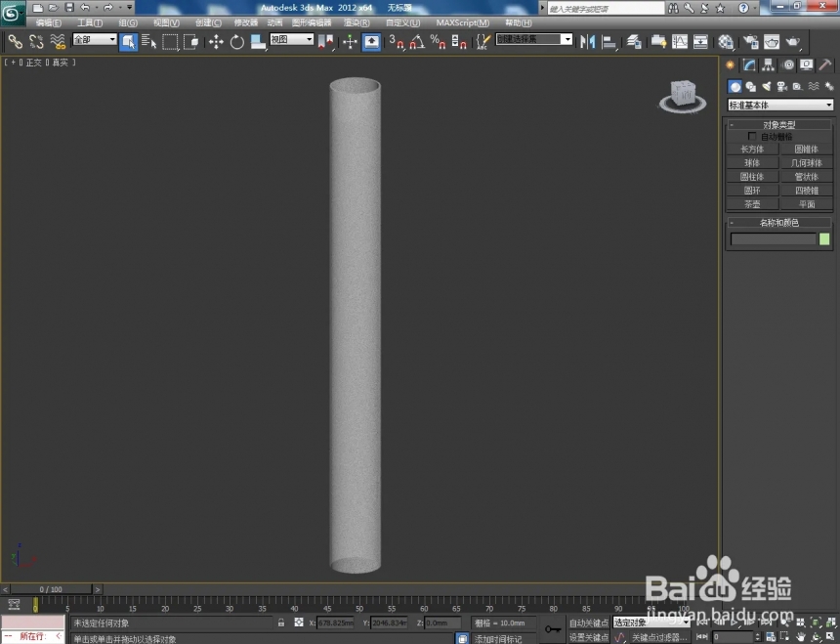Image resolution: width=840 pixels, height=644 pixels.
Task: Click Edit Named Selection Sets icon
Action: 483,42
